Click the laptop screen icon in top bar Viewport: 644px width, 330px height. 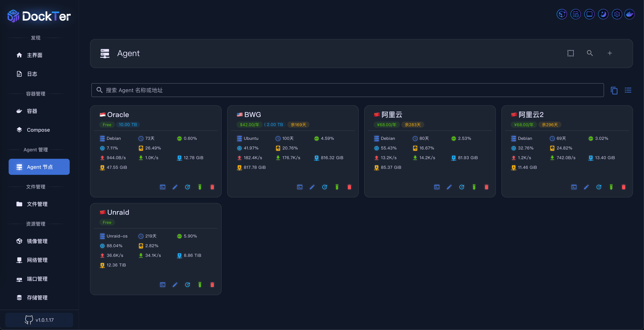pyautogui.click(x=589, y=14)
